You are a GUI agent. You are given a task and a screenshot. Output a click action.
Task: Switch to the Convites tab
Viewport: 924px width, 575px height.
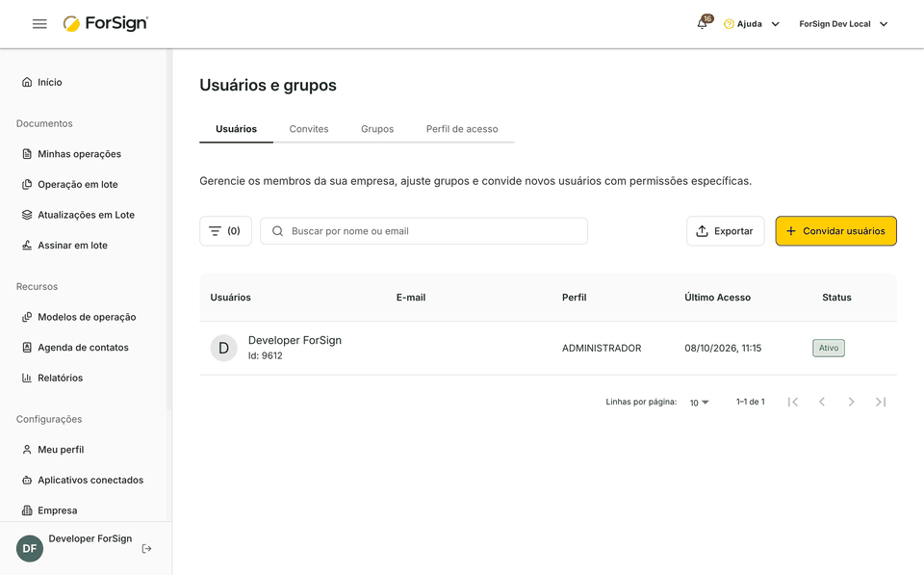[x=309, y=129]
